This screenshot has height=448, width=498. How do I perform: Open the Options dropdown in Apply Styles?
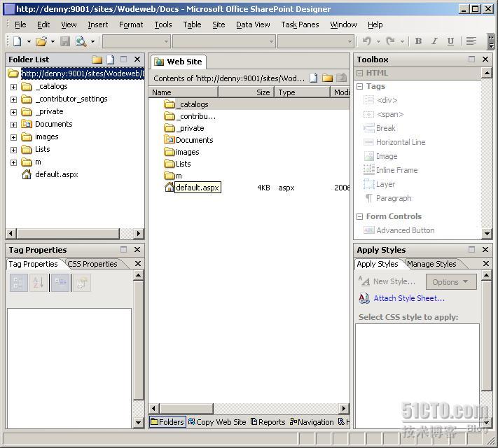tap(450, 282)
